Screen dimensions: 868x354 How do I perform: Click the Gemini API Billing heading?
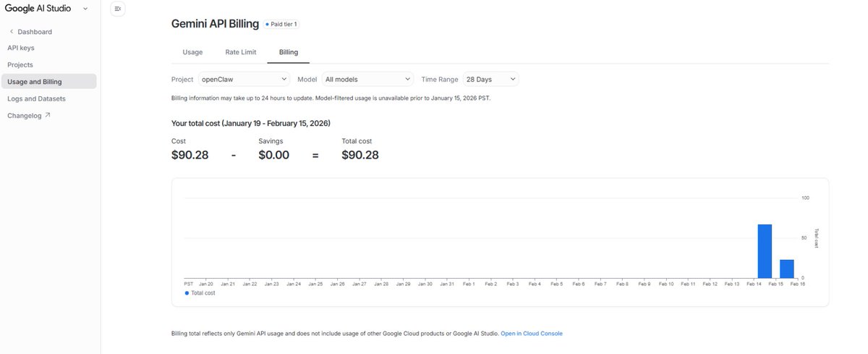click(215, 24)
